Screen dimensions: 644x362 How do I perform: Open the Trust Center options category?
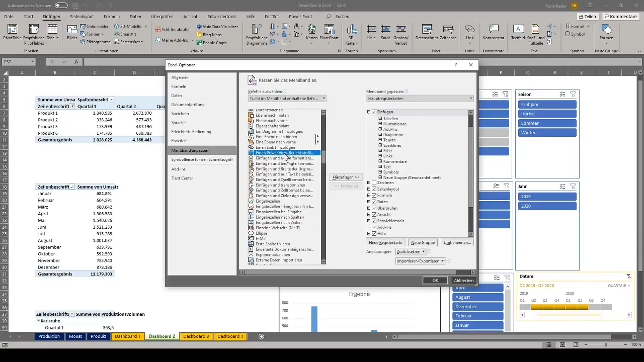coord(202,178)
